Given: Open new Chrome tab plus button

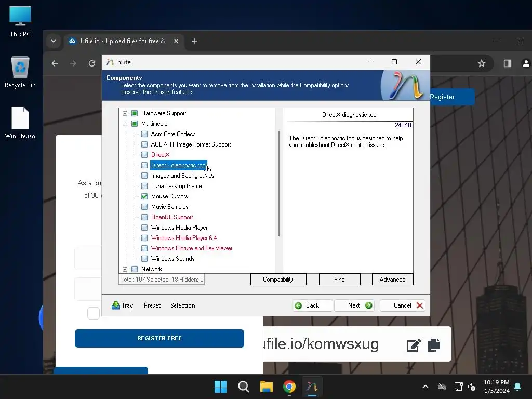Looking at the screenshot, I should coord(195,41).
